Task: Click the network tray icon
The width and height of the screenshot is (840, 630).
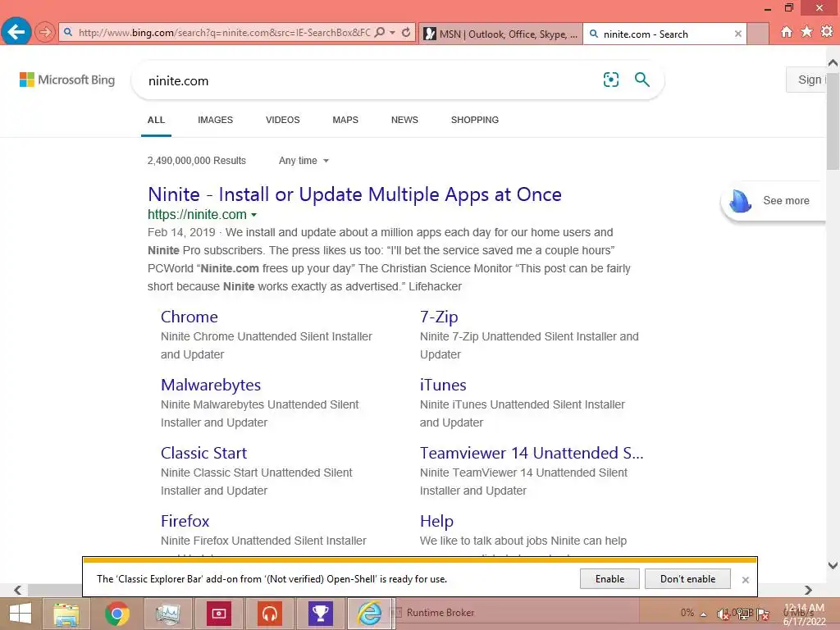Action: (743, 614)
